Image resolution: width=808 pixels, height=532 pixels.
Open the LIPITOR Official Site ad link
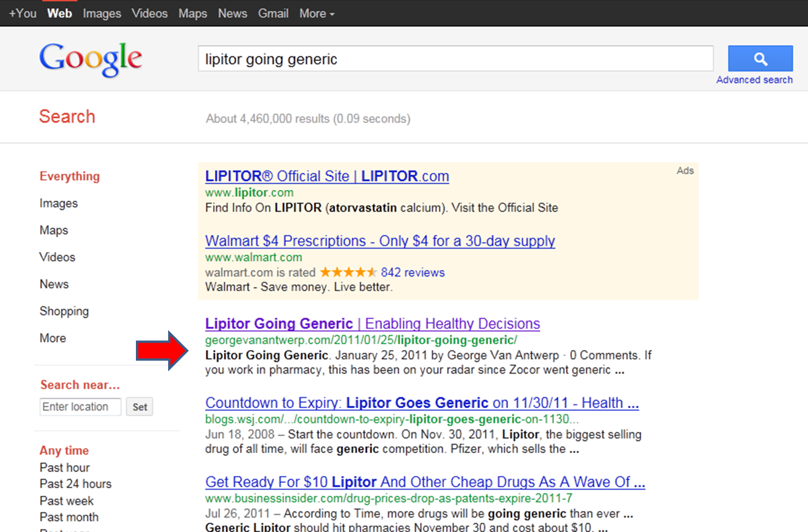click(327, 176)
